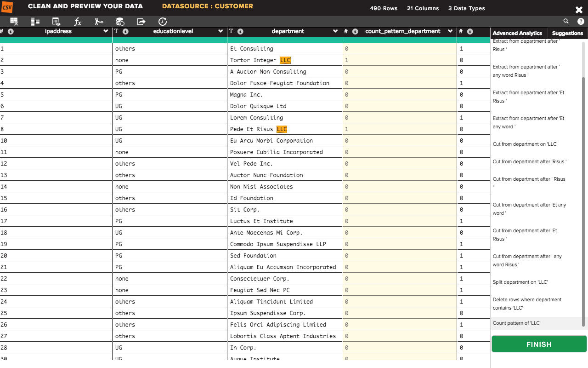588x368 pixels.
Task: Show info for count_pattern_department column
Action: 355,32
